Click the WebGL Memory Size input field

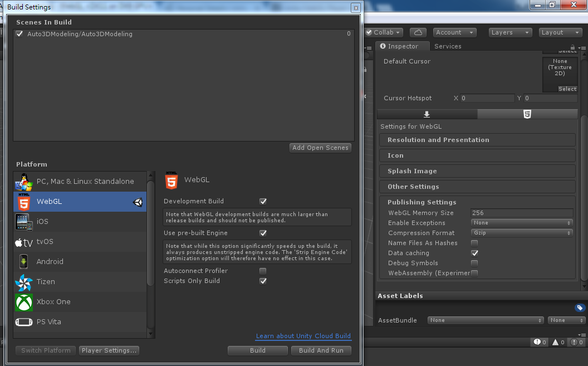click(x=521, y=213)
